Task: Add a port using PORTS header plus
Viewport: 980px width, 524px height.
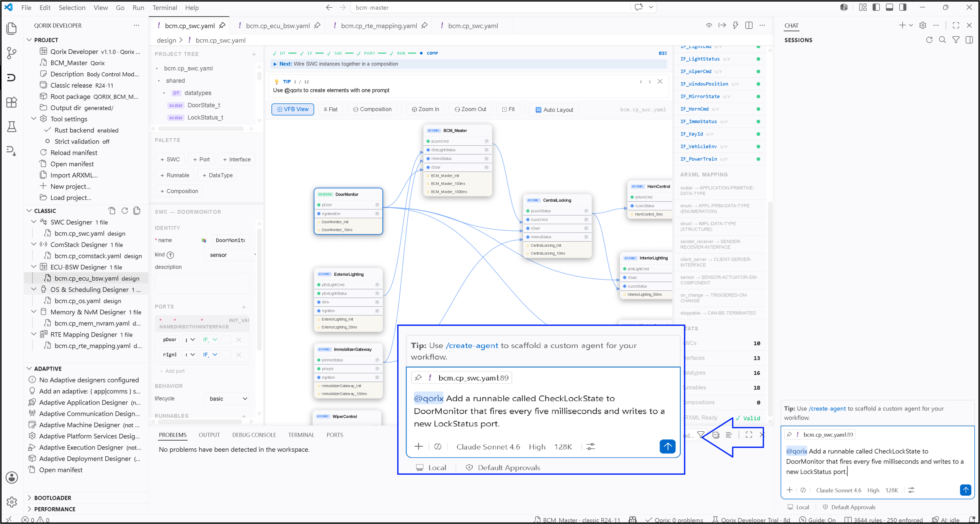Action: pos(244,307)
